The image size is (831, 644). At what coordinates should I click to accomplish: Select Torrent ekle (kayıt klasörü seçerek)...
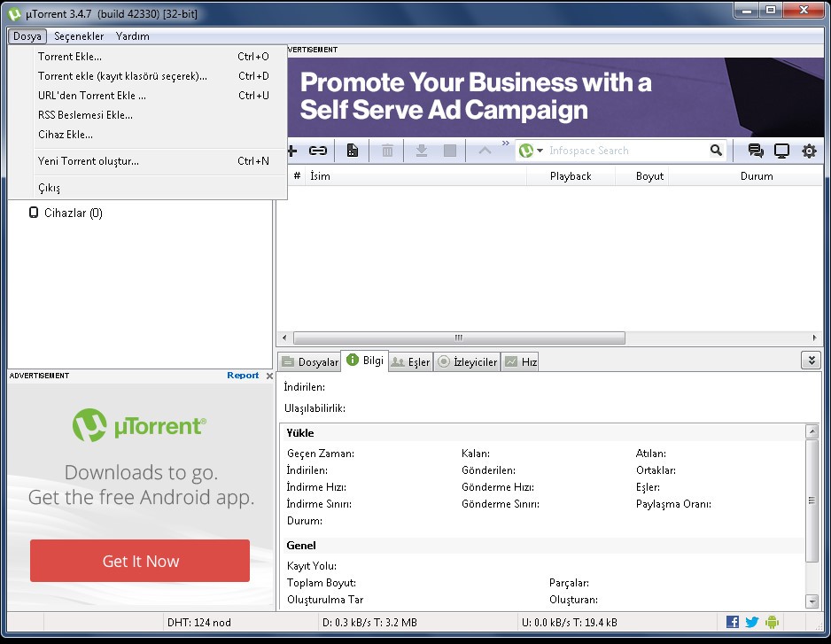(x=147, y=76)
